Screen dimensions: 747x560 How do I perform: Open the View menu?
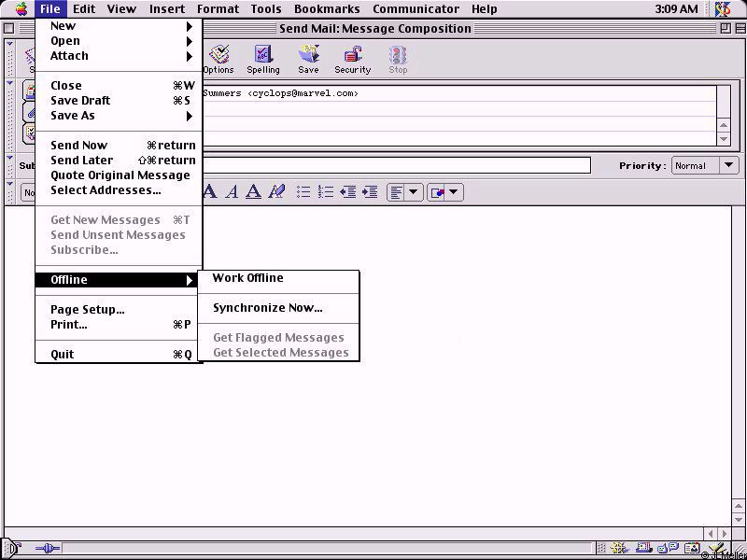click(x=121, y=9)
